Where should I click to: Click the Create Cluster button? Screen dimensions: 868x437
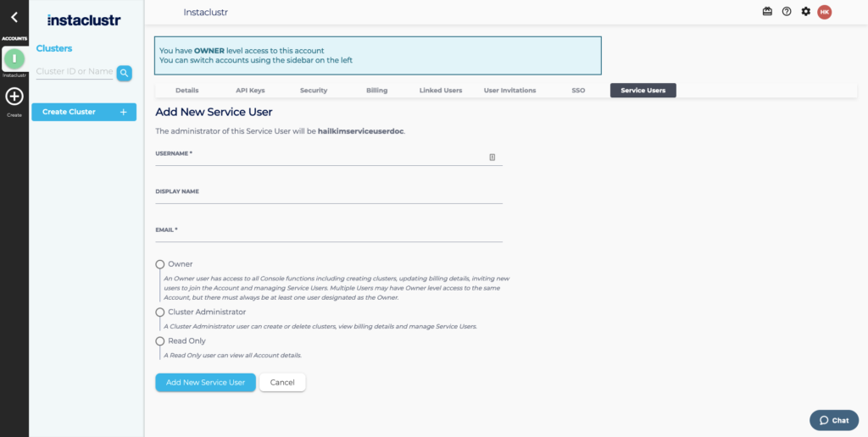[x=84, y=112]
